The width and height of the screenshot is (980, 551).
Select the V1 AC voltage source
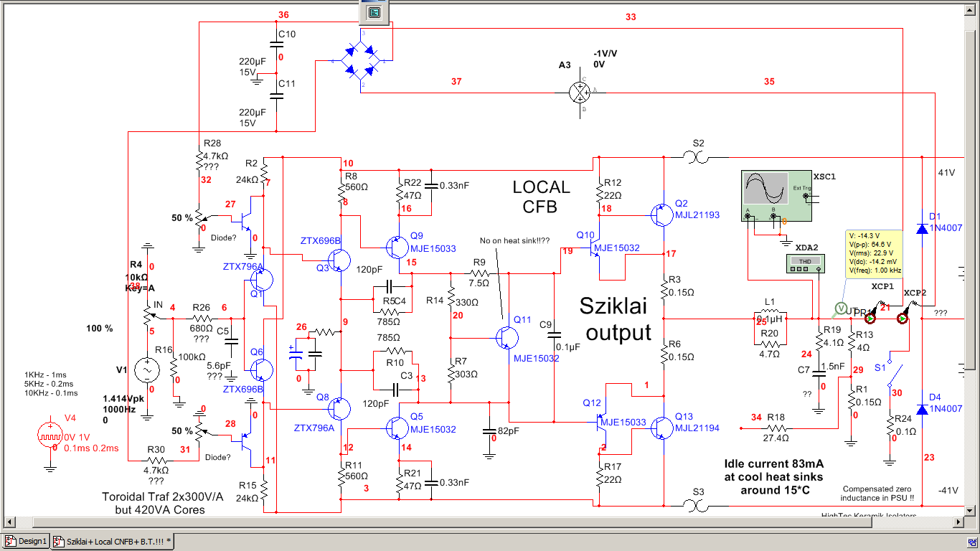(147, 369)
